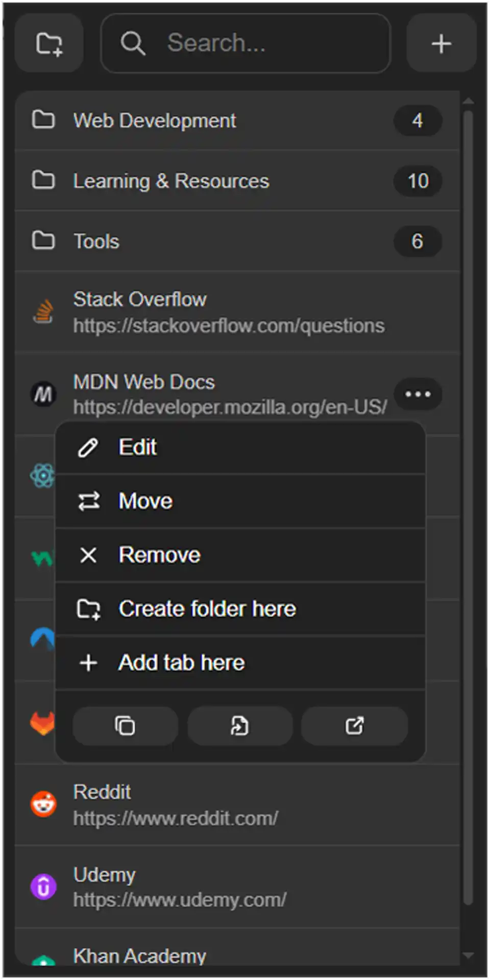Click the Stack Overflow favicon
The height and width of the screenshot is (980, 490).
point(43,311)
